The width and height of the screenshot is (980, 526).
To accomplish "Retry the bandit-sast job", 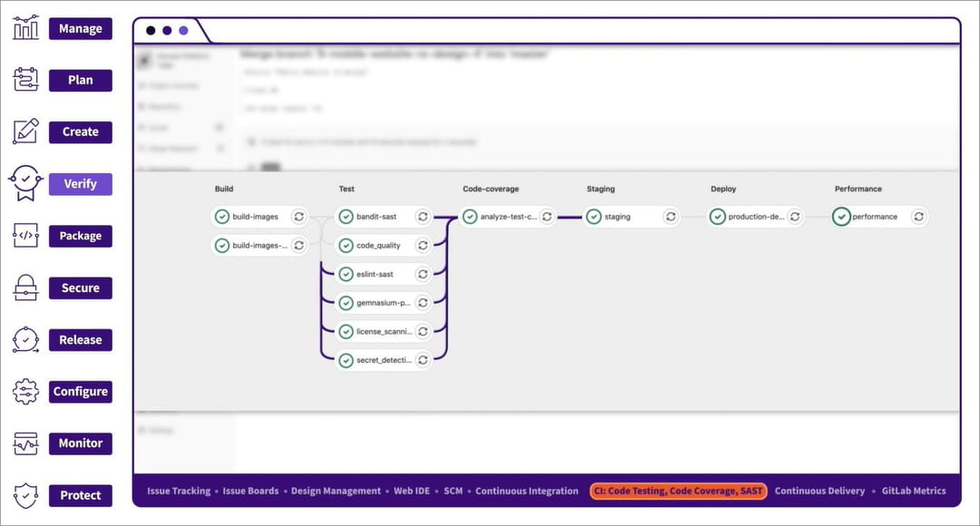I will pos(423,217).
